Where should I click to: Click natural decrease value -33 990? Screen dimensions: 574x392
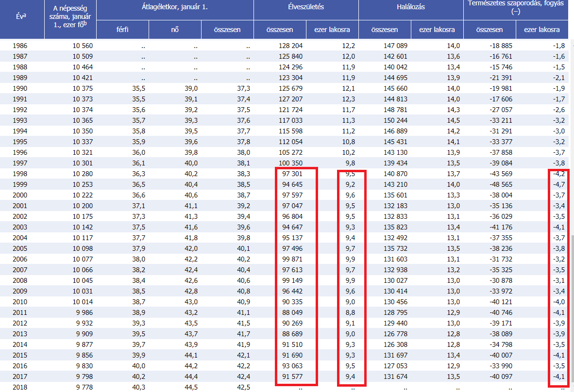(501, 366)
